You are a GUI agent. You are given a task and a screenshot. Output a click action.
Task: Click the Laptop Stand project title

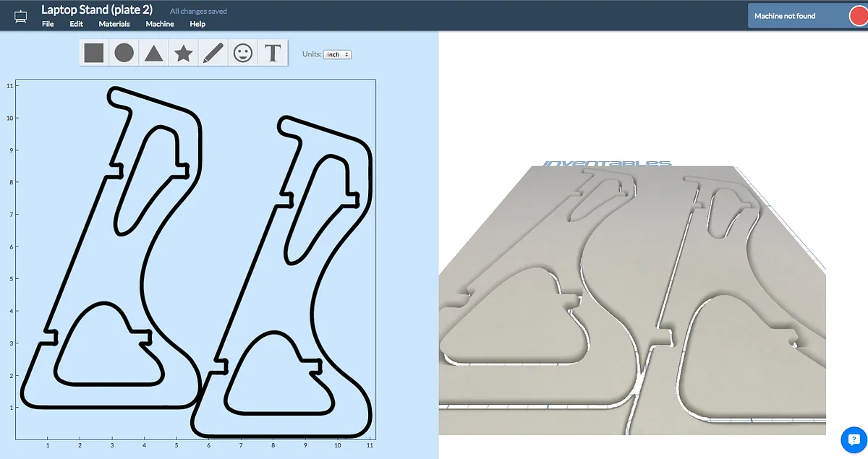(x=96, y=9)
